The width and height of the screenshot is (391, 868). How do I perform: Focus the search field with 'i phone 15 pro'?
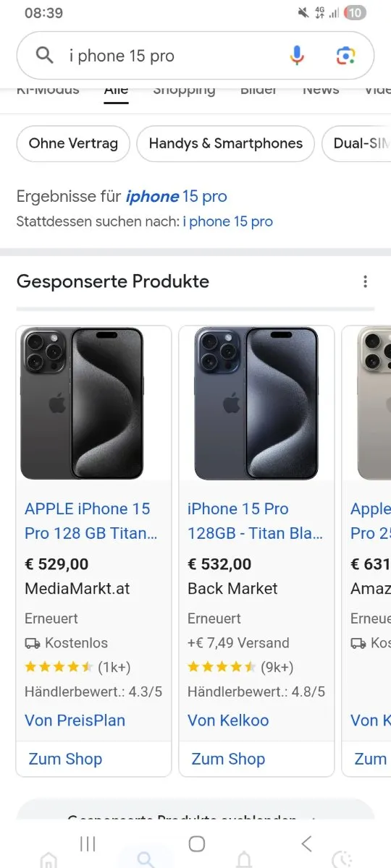(175, 56)
